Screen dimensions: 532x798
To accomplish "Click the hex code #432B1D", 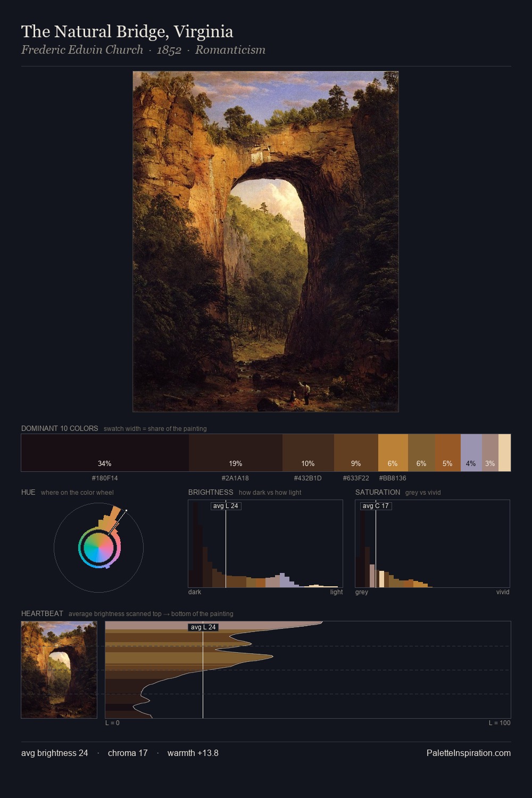I will point(308,478).
